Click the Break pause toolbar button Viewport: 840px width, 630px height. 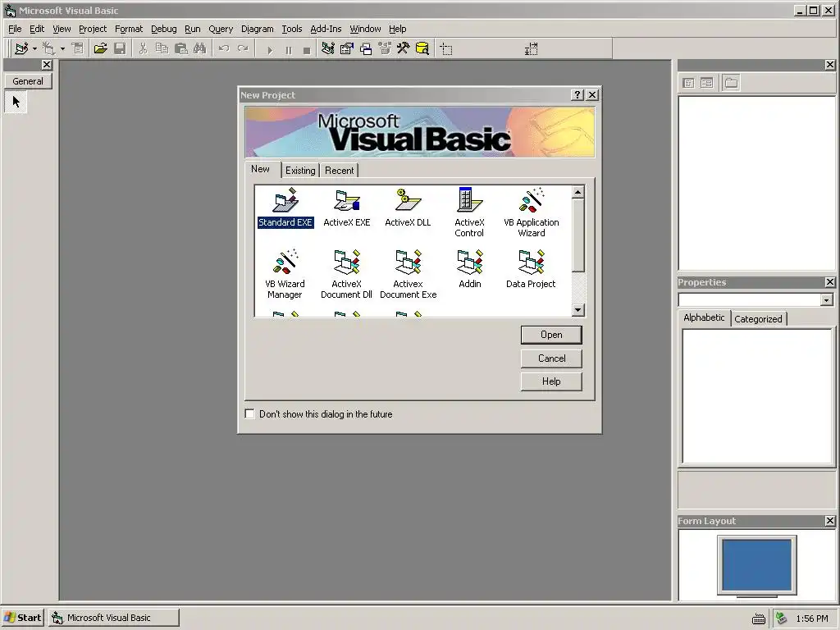coord(289,50)
